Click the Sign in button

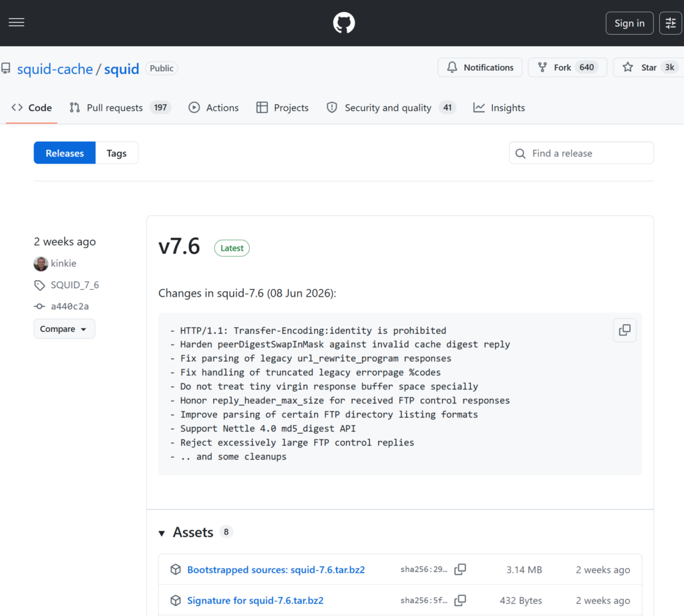[629, 23]
